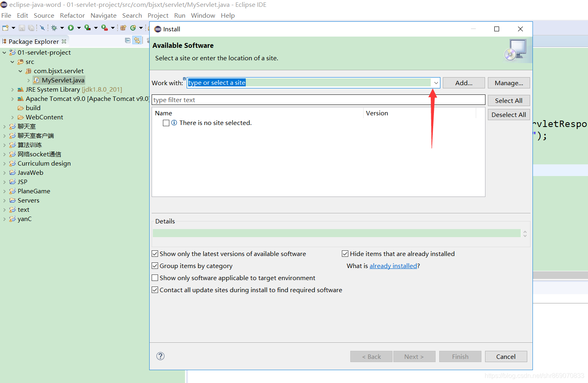
Task: Click the Debug bug toolbar icon
Action: click(54, 28)
